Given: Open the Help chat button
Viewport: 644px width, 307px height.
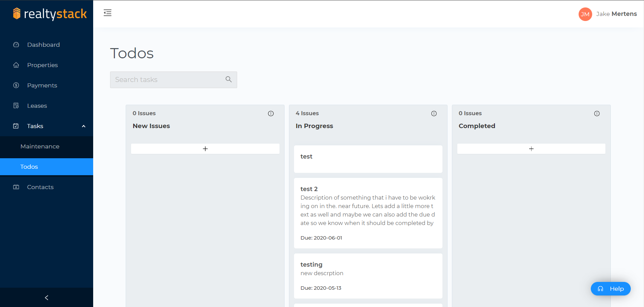Looking at the screenshot, I should point(611,289).
